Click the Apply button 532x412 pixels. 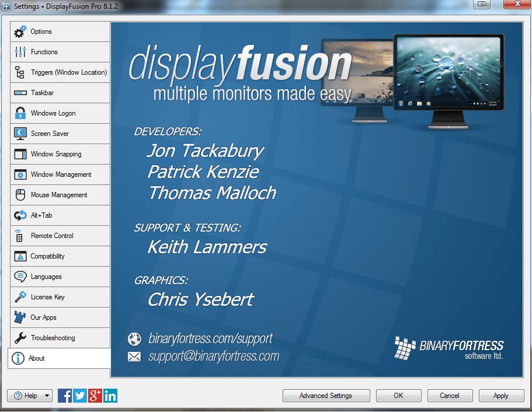(x=501, y=396)
